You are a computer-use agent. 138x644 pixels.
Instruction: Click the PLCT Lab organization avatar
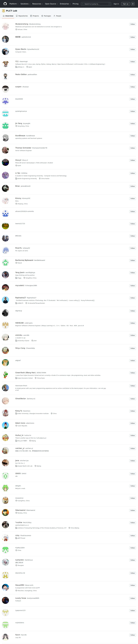[4, 11]
